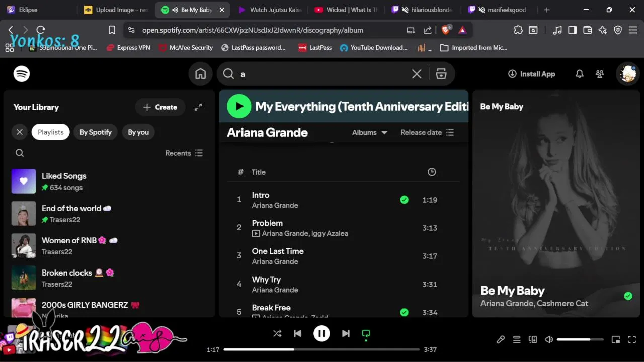
Task: Seek within the song progress bar
Action: [x=321, y=349]
